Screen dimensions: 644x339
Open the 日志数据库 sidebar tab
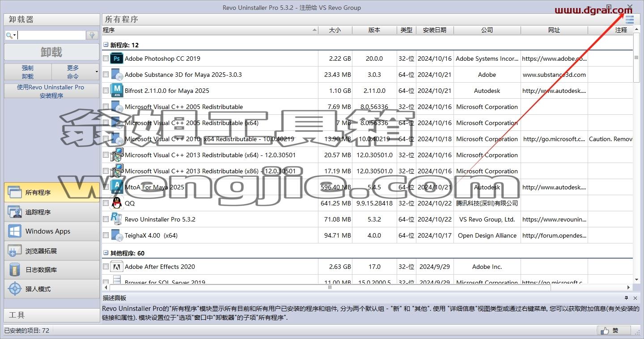coord(52,270)
